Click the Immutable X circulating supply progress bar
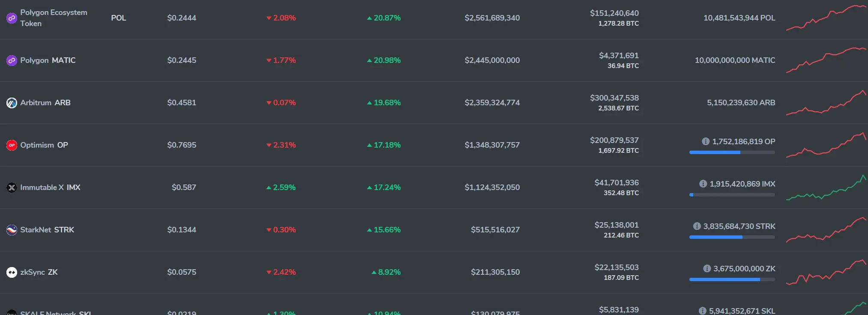Screen dimensions: 868x315 click(732, 195)
